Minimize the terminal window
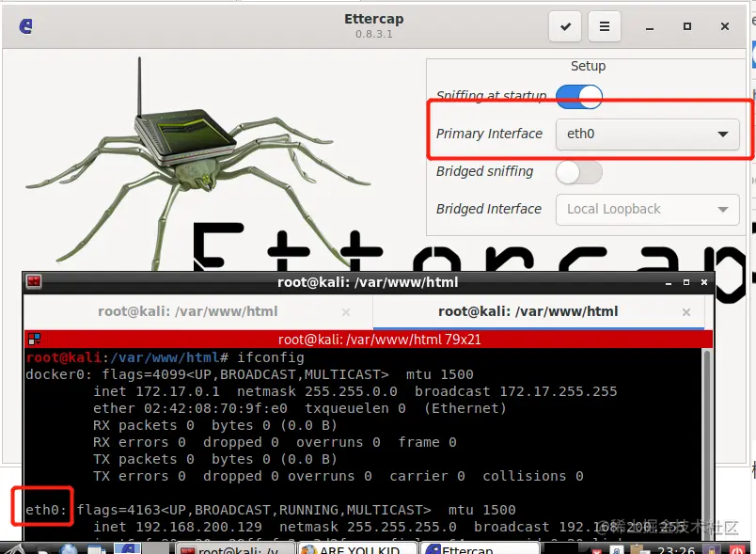This screenshot has width=756, height=554. (x=669, y=282)
